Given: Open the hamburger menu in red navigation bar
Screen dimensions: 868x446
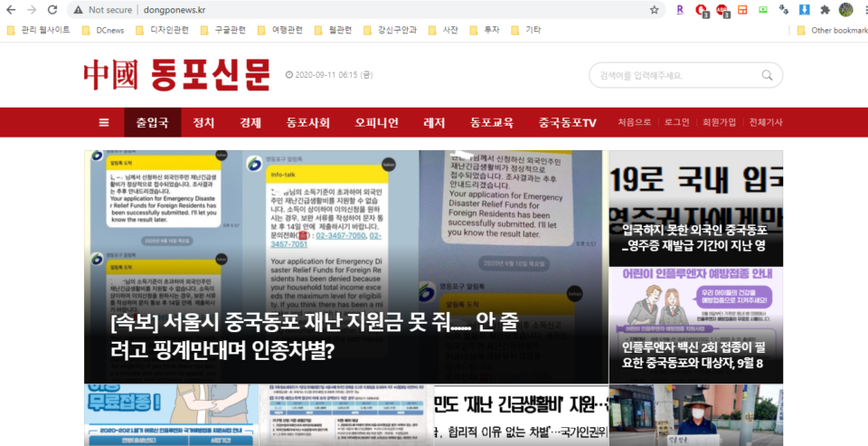Looking at the screenshot, I should point(104,123).
